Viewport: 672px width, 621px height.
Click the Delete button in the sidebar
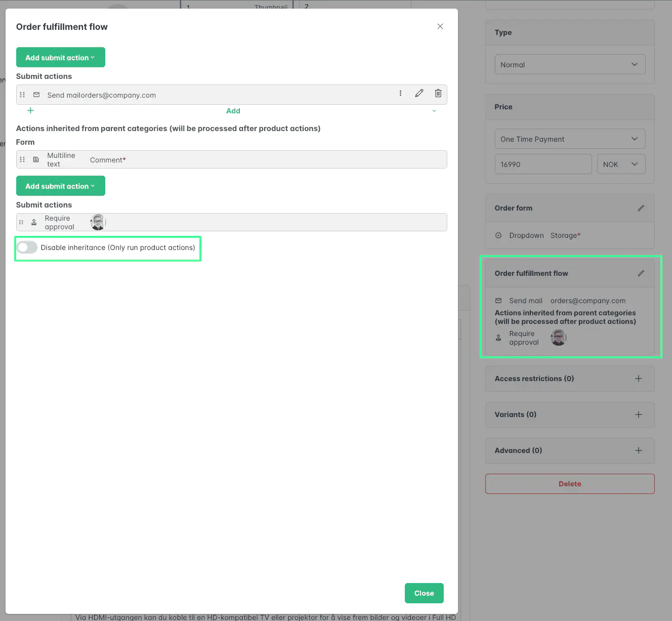coord(570,484)
